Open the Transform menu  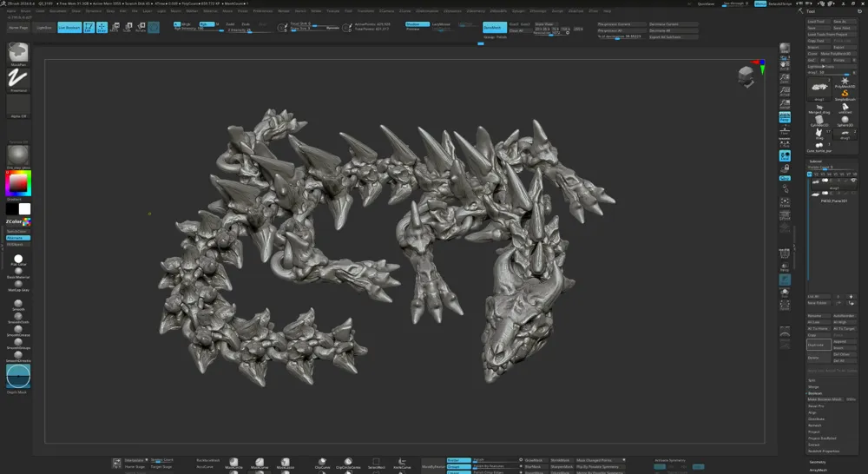pos(365,11)
